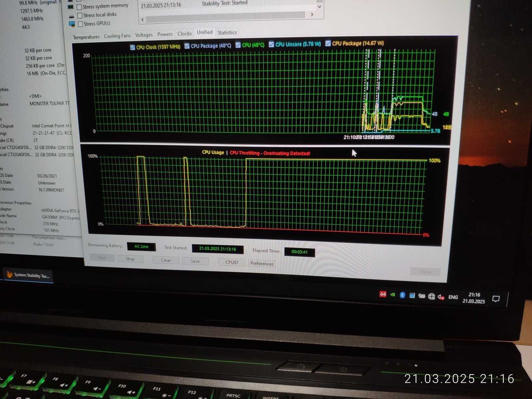Toggle the CPU Clock (1597 MHz) graph checkbox
The height and width of the screenshot is (399, 532).
coord(133,47)
